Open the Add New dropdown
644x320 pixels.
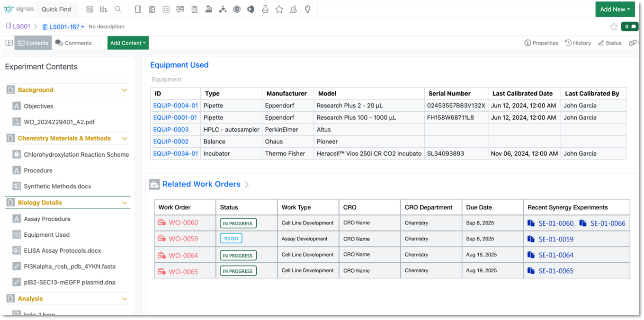point(615,9)
